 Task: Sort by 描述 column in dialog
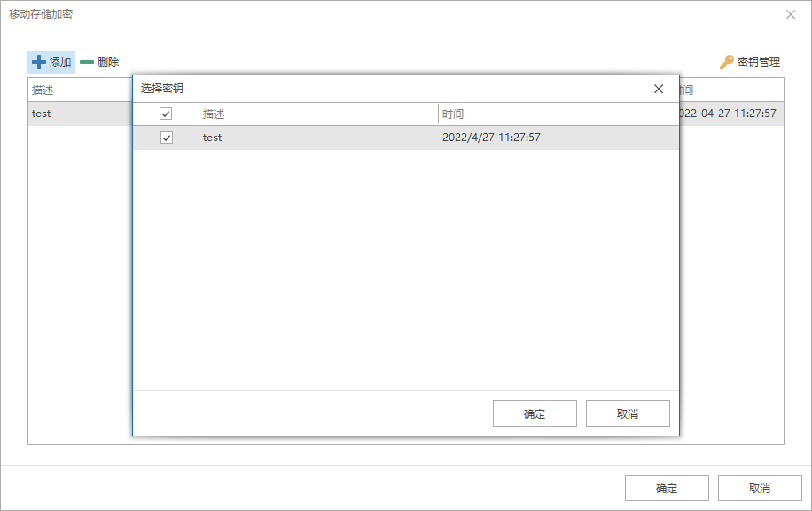pyautogui.click(x=318, y=114)
